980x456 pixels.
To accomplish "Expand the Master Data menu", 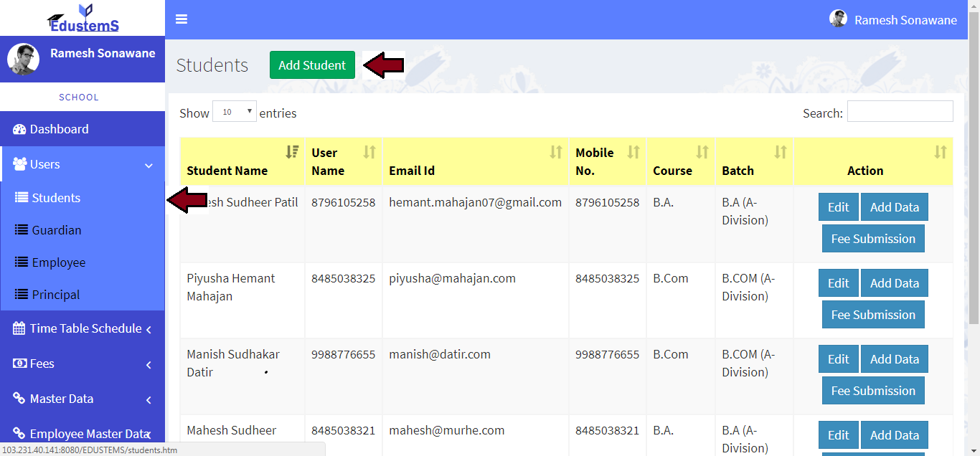I will [83, 399].
